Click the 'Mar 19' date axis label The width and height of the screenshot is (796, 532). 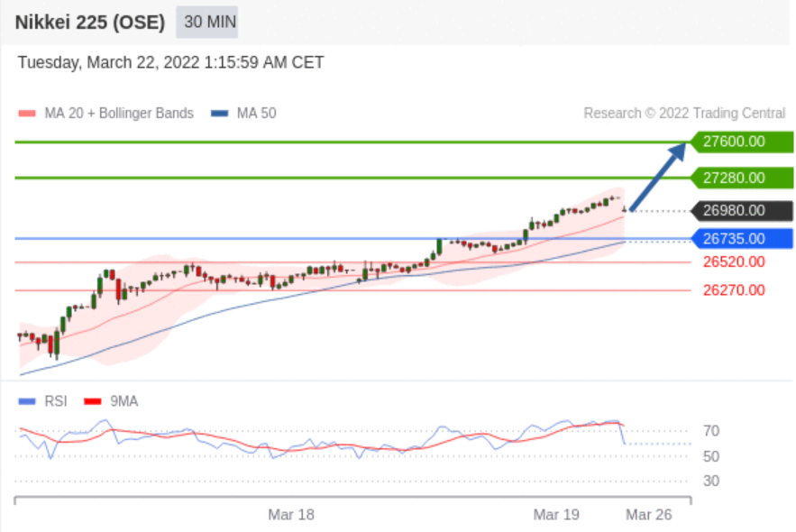point(556,515)
